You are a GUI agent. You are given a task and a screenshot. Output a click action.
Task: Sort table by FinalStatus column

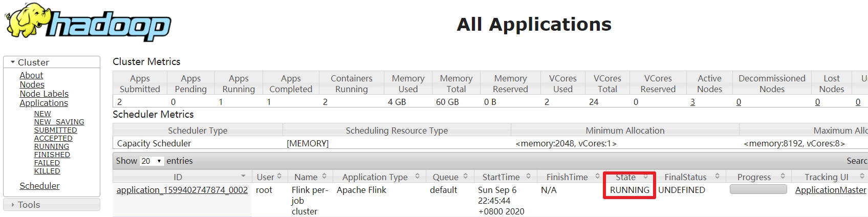pyautogui.click(x=690, y=177)
